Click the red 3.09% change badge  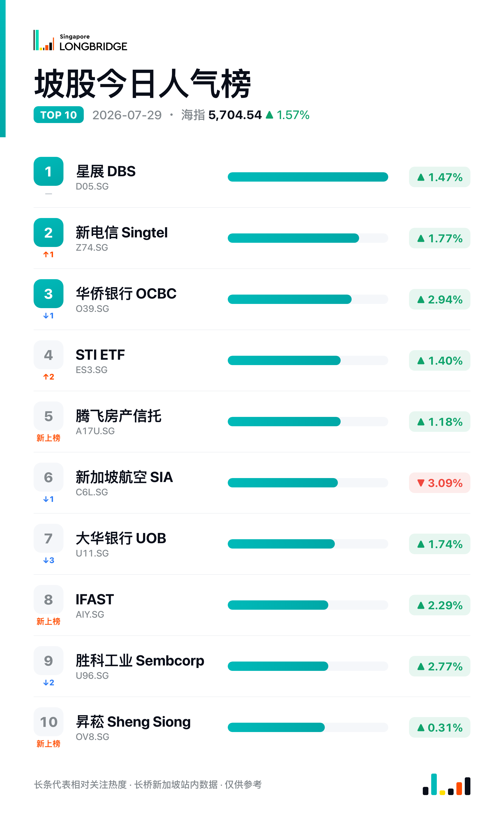(x=439, y=482)
